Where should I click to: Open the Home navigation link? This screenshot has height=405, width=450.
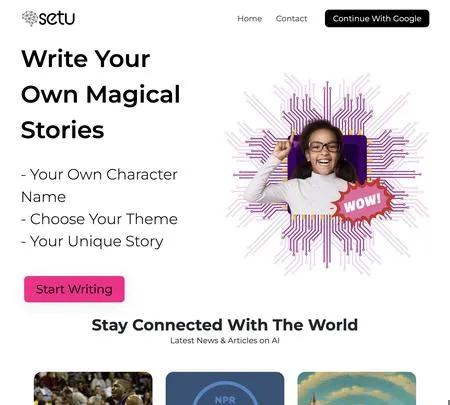pos(249,19)
